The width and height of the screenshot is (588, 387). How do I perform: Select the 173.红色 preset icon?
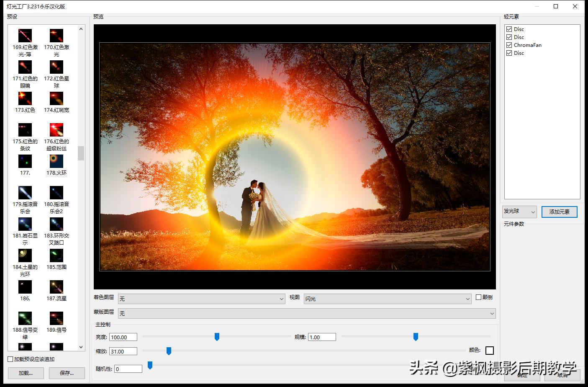25,98
